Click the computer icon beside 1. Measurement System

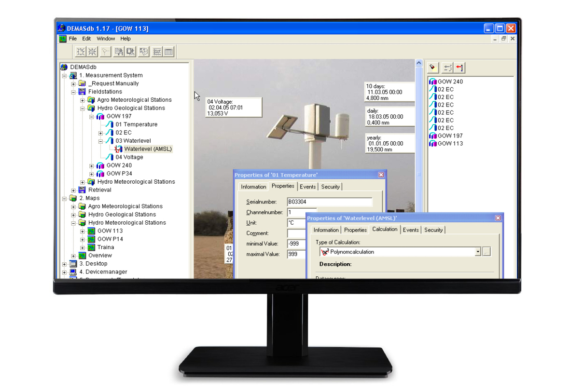(73, 75)
